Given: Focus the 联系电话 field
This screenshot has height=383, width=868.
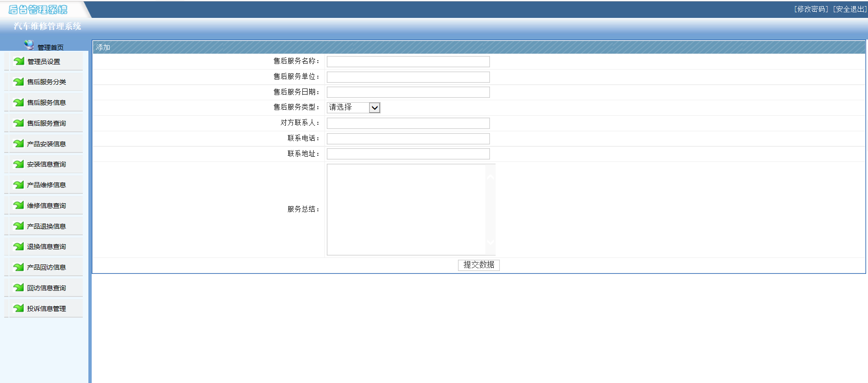Looking at the screenshot, I should [408, 139].
